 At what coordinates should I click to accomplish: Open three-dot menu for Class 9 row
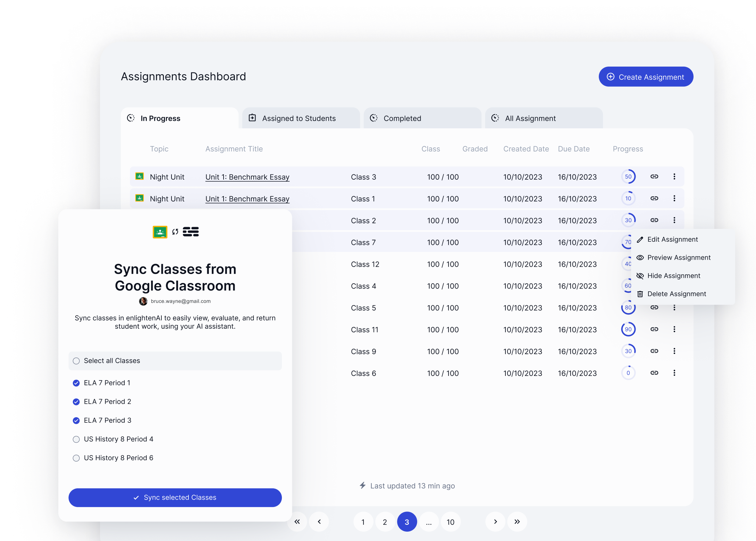click(x=674, y=351)
